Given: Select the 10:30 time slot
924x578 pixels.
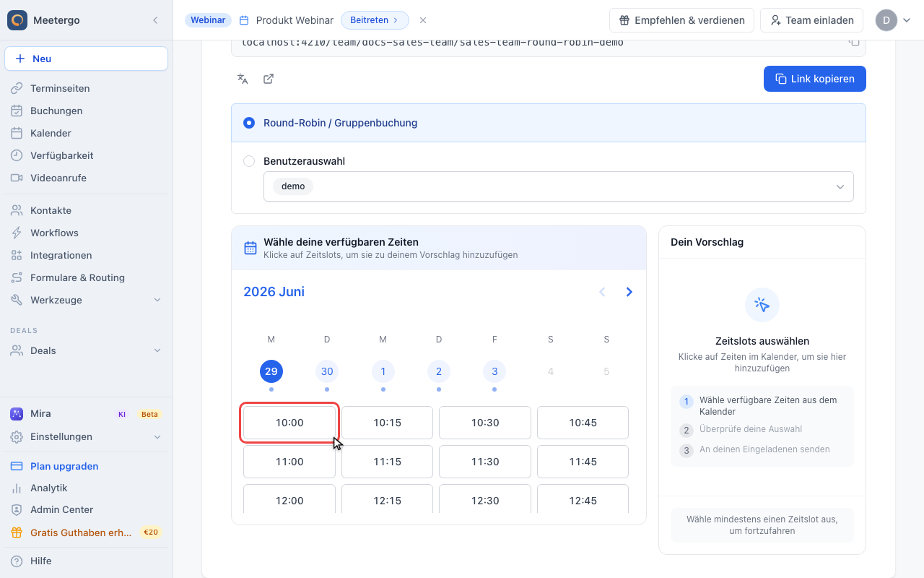Looking at the screenshot, I should [x=485, y=423].
